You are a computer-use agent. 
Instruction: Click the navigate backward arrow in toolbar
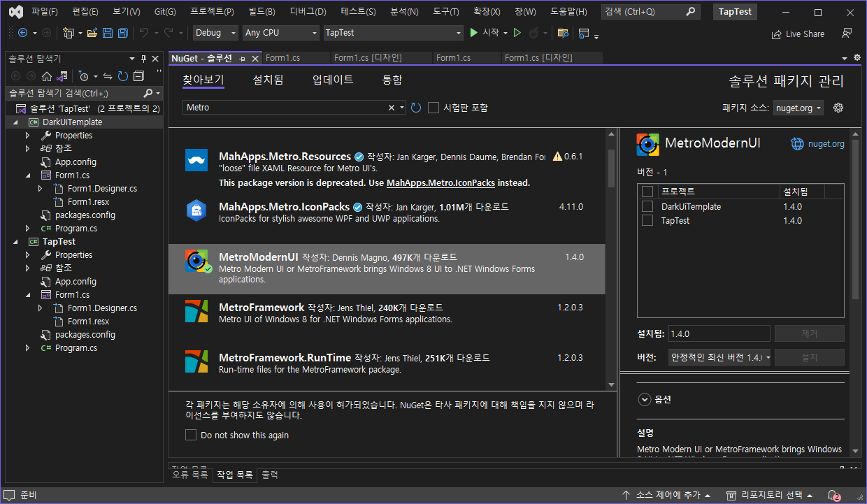click(22, 33)
